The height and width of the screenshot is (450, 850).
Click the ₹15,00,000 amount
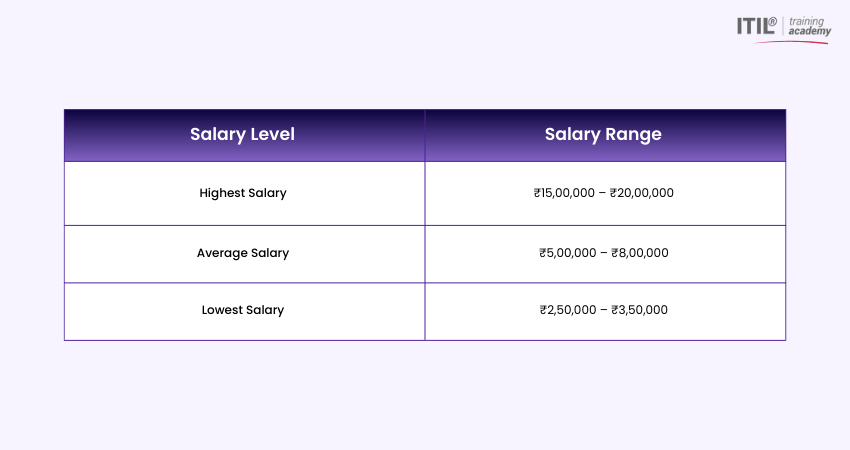tap(564, 193)
